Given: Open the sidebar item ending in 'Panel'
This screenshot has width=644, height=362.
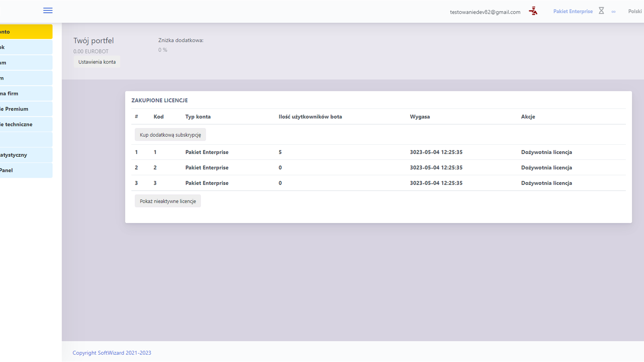Looking at the screenshot, I should pyautogui.click(x=26, y=170).
